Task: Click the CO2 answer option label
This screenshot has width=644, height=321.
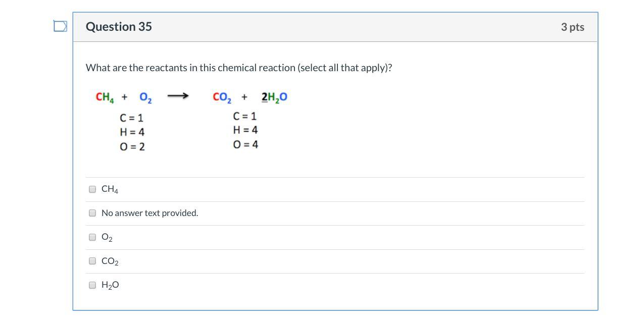Action: pos(110,261)
